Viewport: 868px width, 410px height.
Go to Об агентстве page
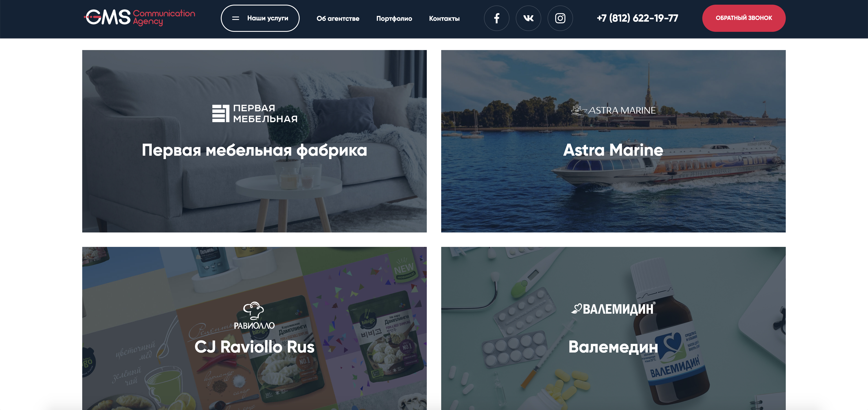point(338,18)
